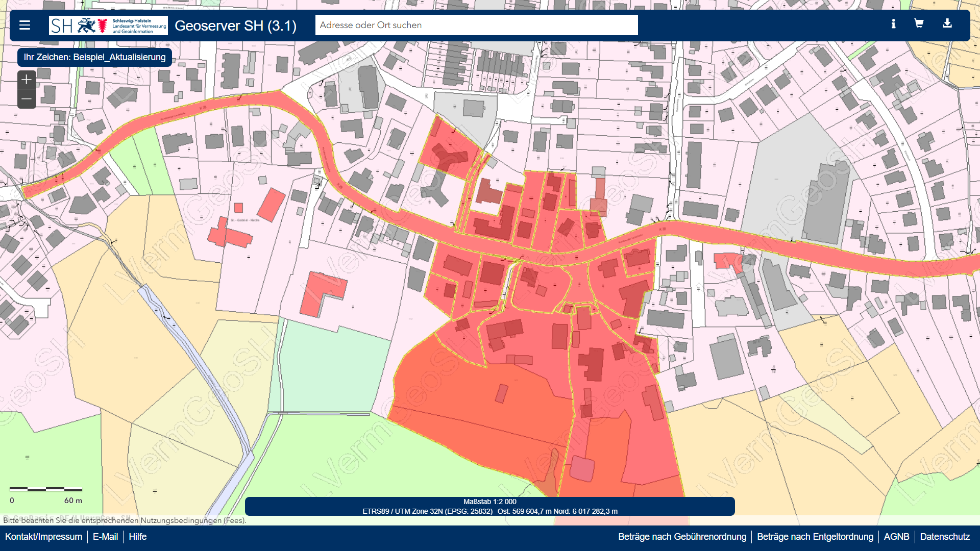Open the AGNB link

(896, 537)
